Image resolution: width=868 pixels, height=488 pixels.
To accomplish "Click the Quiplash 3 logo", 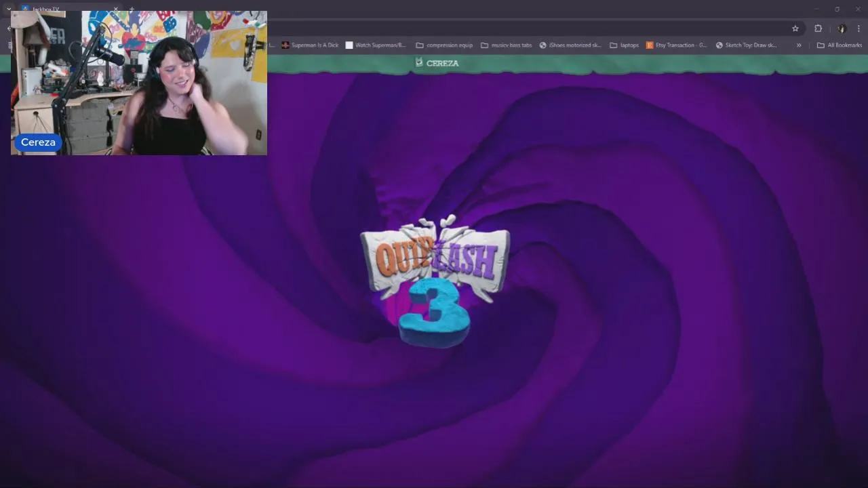I will pyautogui.click(x=435, y=281).
